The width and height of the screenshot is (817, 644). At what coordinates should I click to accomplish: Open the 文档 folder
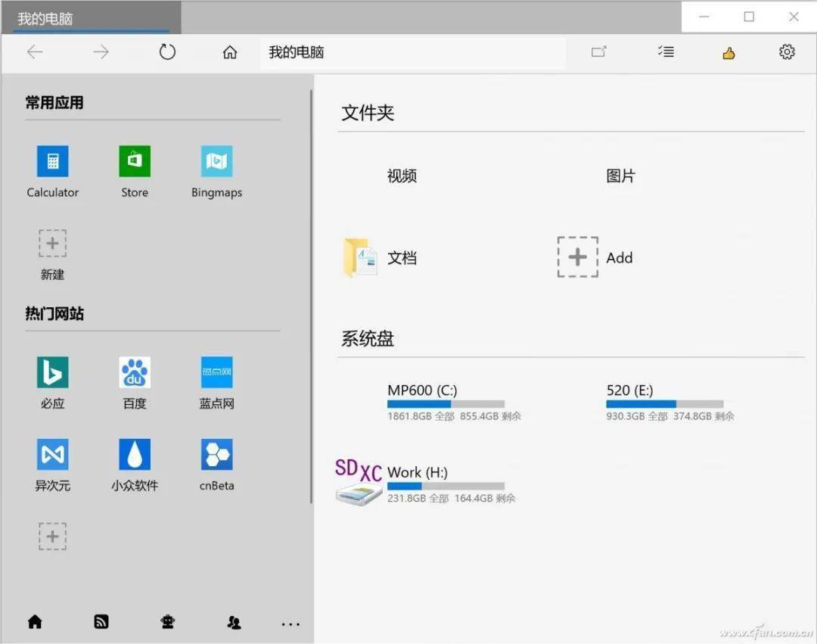pos(381,257)
